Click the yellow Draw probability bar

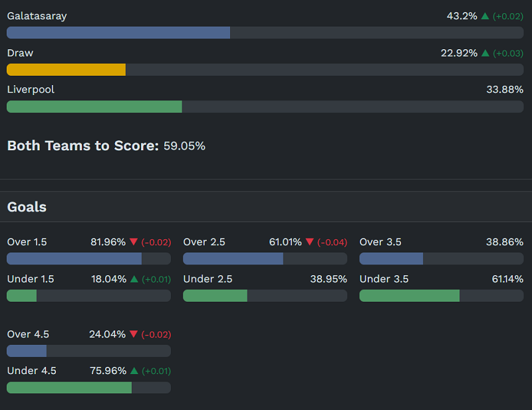tap(66, 70)
